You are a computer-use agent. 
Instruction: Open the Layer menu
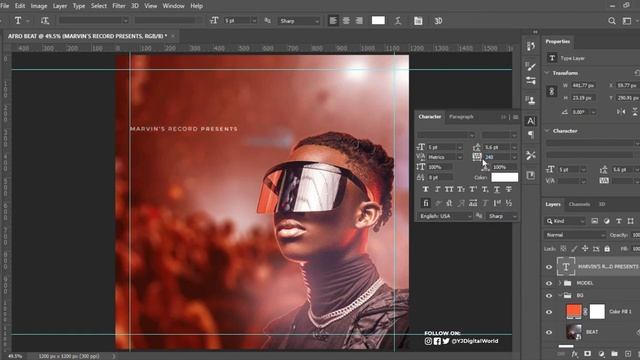[60, 6]
